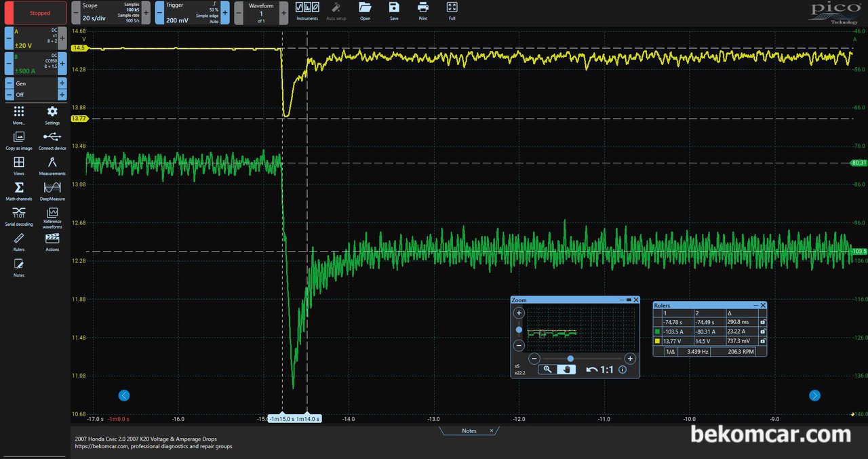868x459 pixels.
Task: Switch to Full screen view
Action: 452,11
